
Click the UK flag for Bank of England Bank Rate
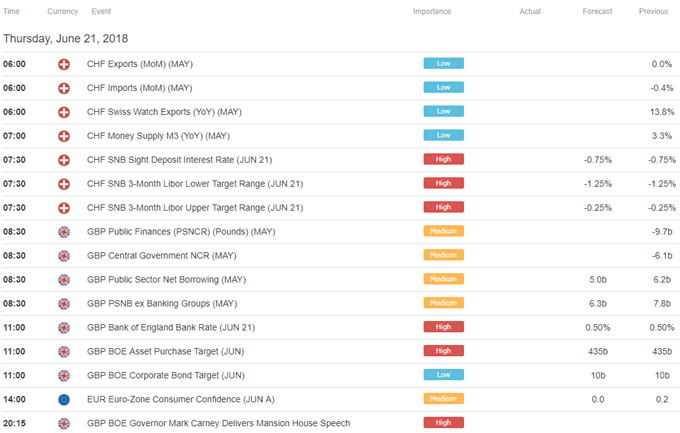pos(64,328)
